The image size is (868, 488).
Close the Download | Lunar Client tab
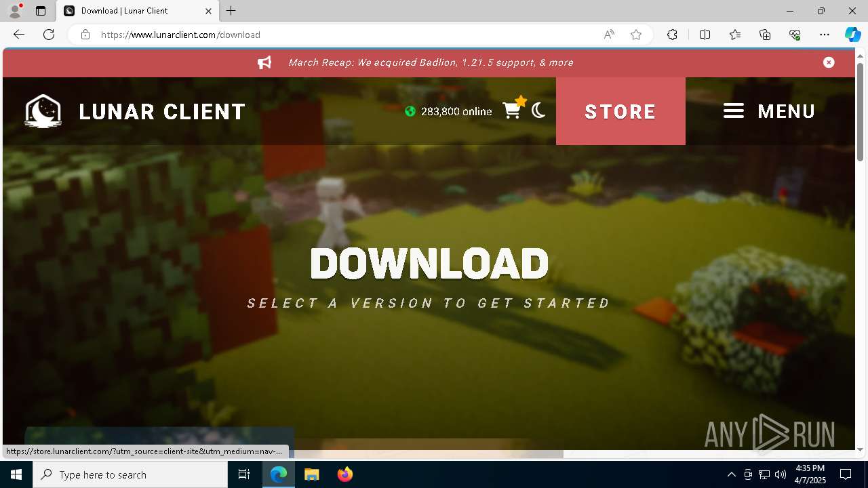(x=209, y=11)
